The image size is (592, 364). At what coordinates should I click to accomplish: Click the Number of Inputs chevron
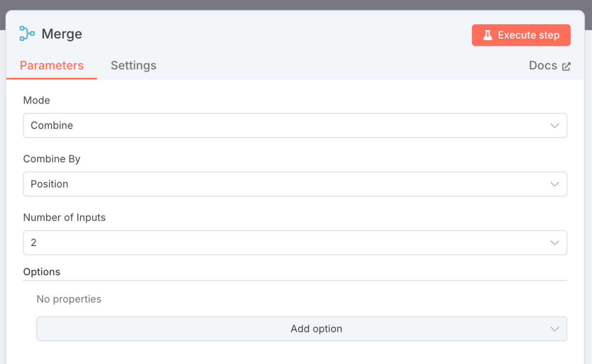tap(555, 243)
